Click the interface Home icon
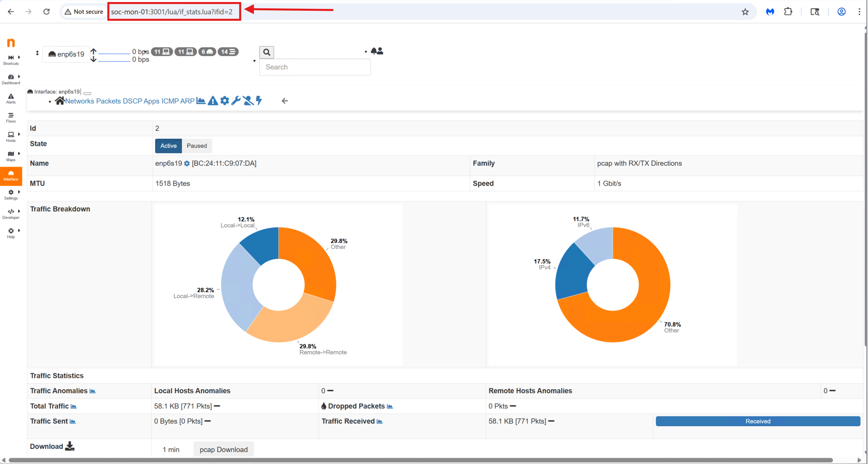Viewport: 868px width, 464px height. click(x=60, y=101)
